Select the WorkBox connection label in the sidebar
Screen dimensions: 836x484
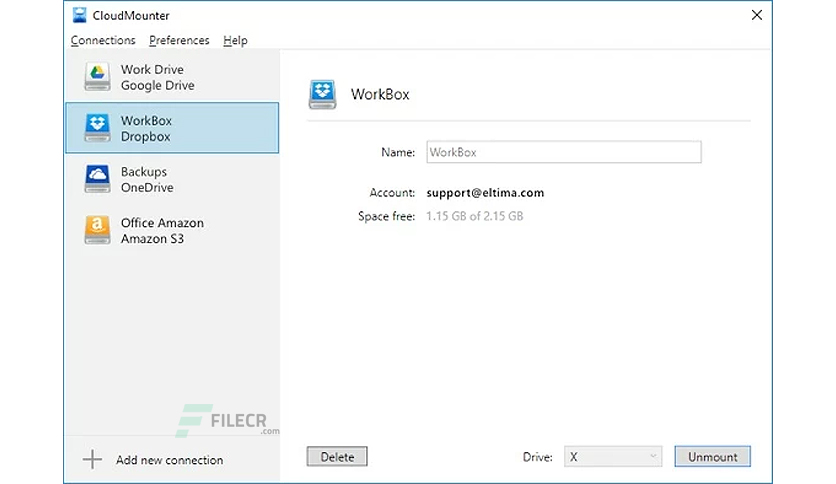coord(146,120)
